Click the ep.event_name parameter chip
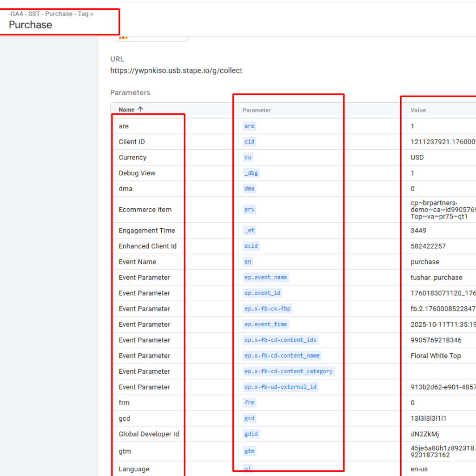Viewport: 476px width, 476px height. [266, 277]
